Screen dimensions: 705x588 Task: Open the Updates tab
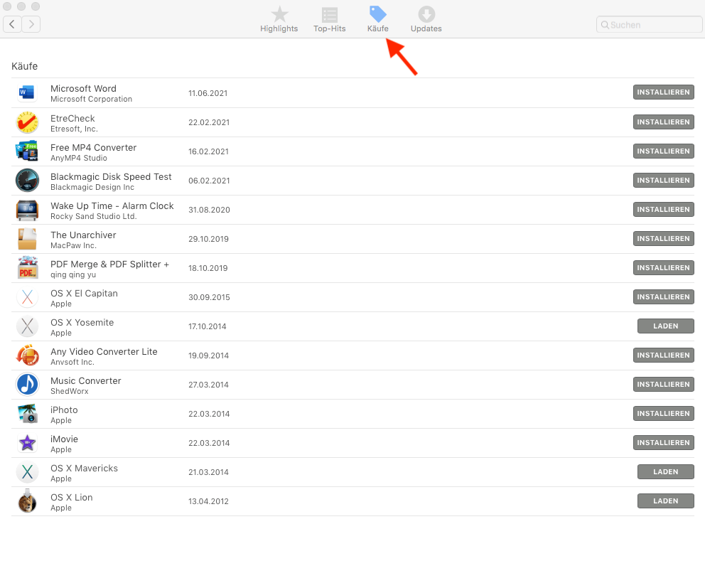(x=426, y=19)
